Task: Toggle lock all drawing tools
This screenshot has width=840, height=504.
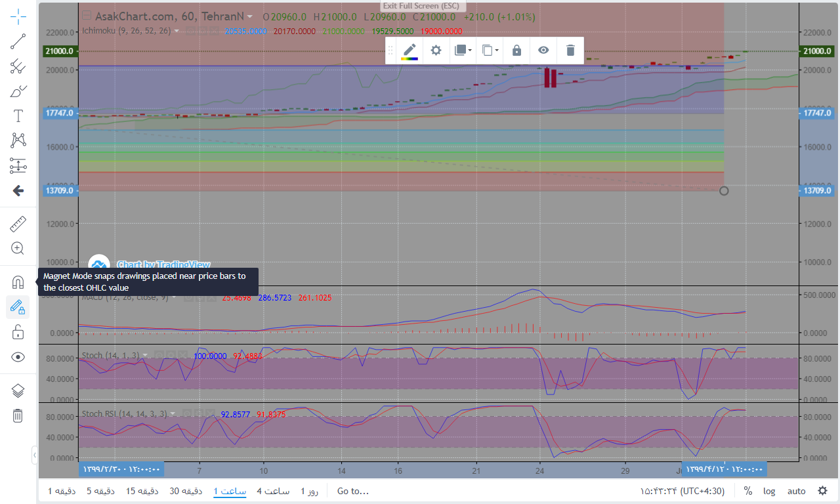Action: click(x=18, y=332)
